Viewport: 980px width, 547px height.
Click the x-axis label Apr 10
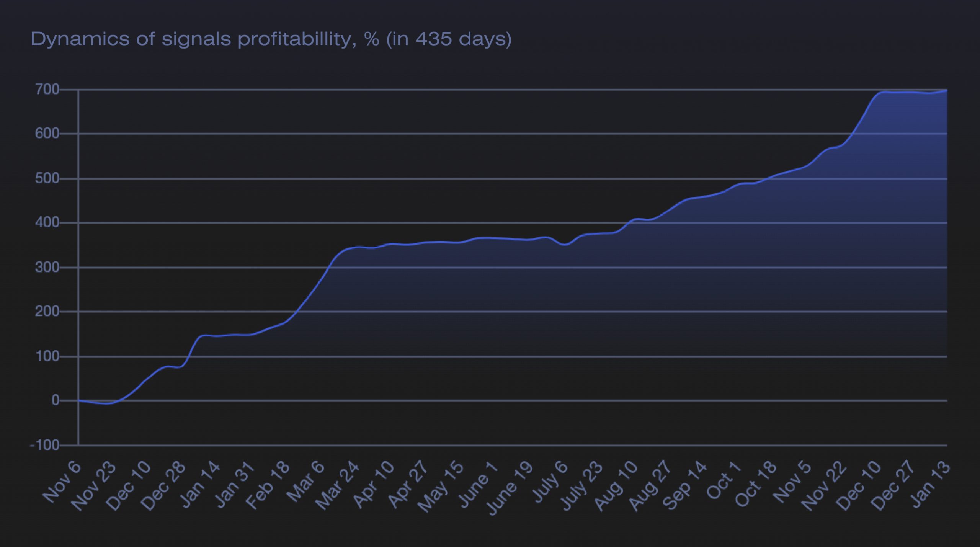point(374,484)
